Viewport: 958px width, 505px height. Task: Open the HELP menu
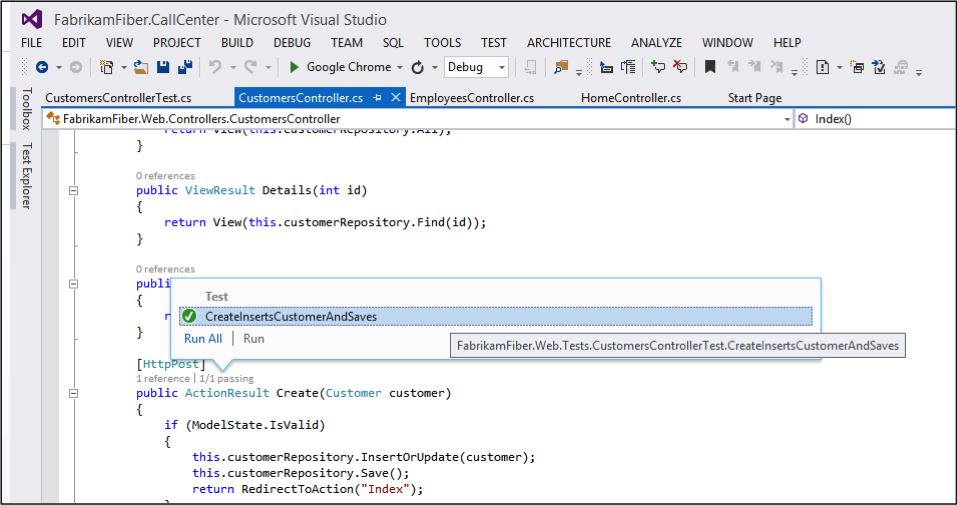pos(788,43)
